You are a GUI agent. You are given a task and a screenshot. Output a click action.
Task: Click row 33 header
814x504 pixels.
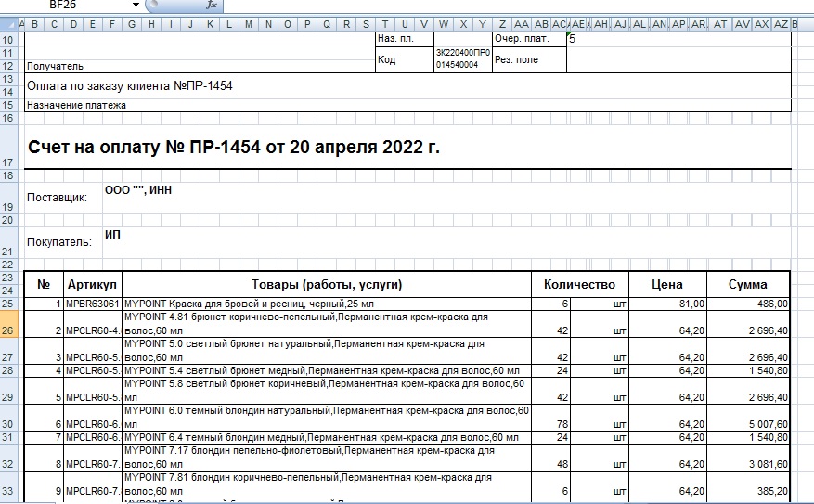coord(9,490)
